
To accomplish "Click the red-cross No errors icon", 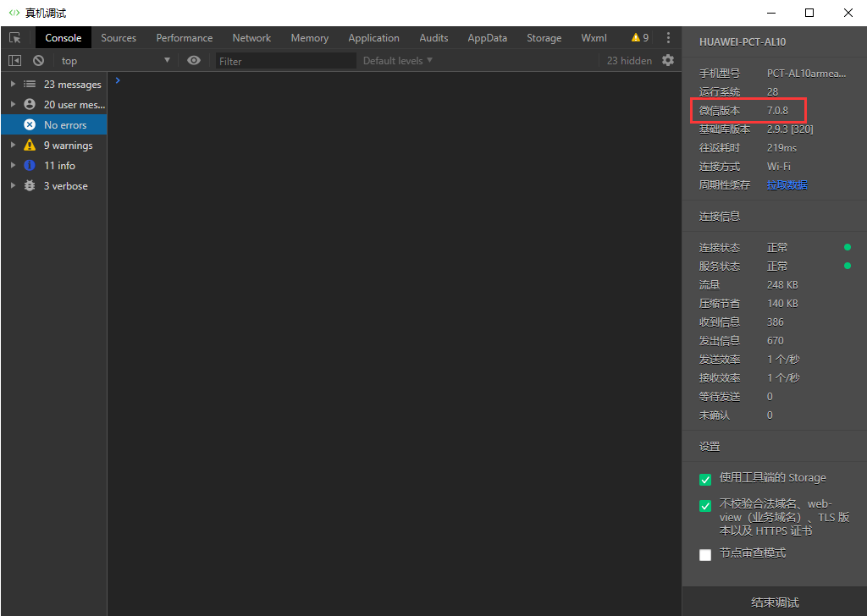I will pos(30,125).
